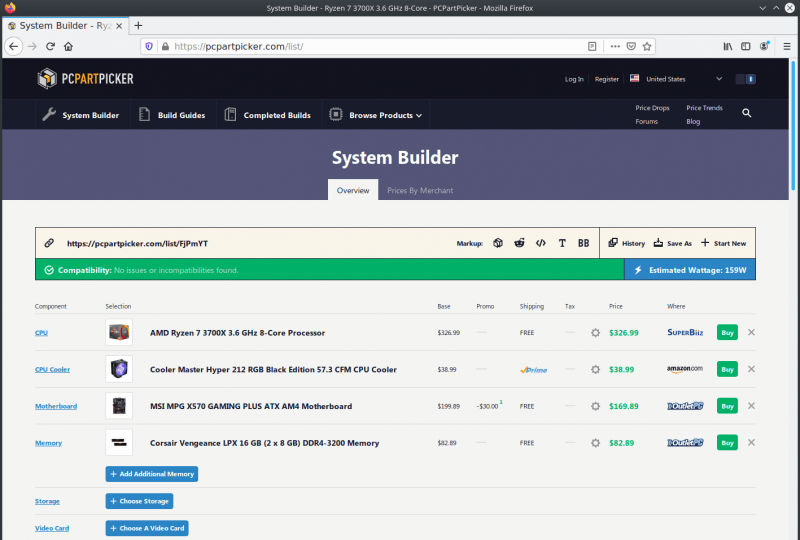The width and height of the screenshot is (800, 540).
Task: Select the Reddit markup icon
Action: click(519, 243)
